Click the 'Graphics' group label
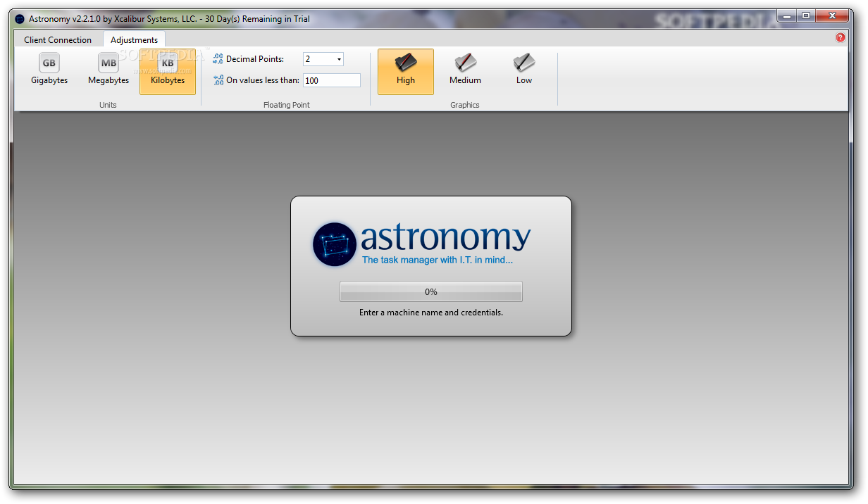The image size is (868, 504). pyautogui.click(x=465, y=105)
